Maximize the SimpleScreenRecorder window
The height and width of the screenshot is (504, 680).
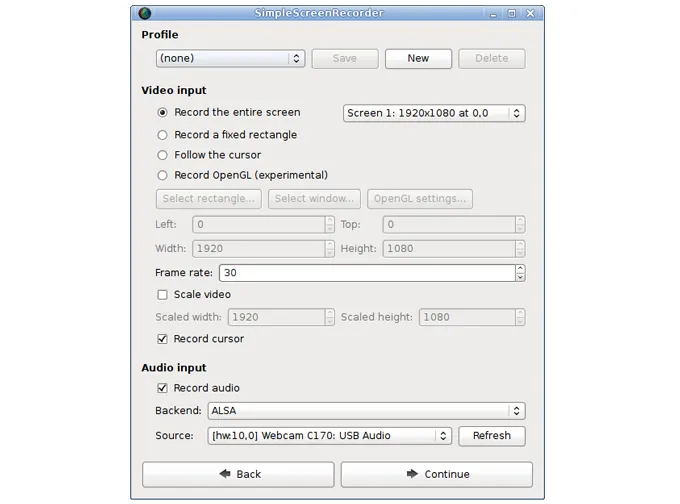coord(512,13)
